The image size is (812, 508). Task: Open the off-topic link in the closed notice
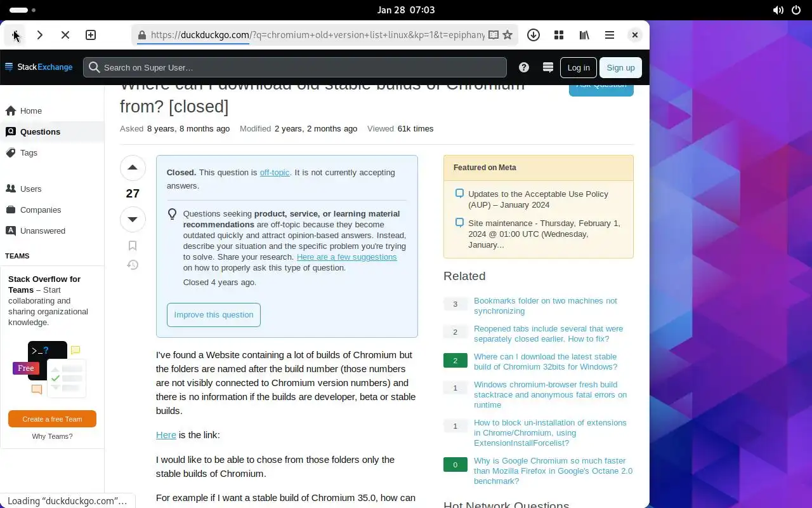click(x=275, y=173)
